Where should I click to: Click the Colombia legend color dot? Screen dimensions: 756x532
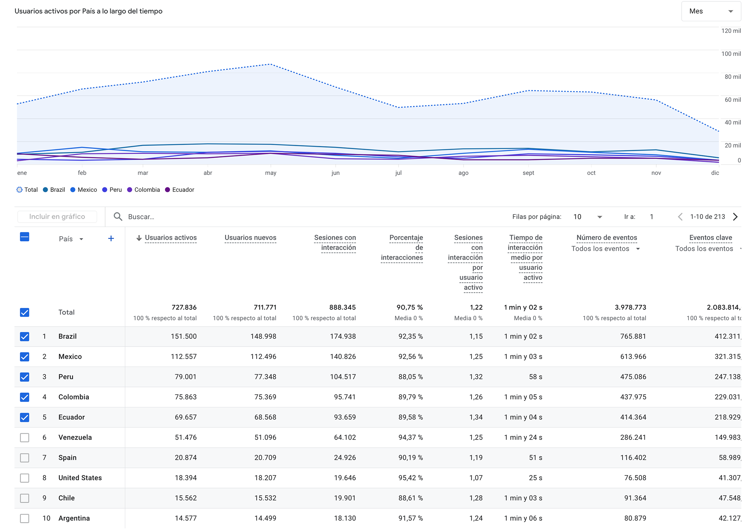(x=130, y=190)
